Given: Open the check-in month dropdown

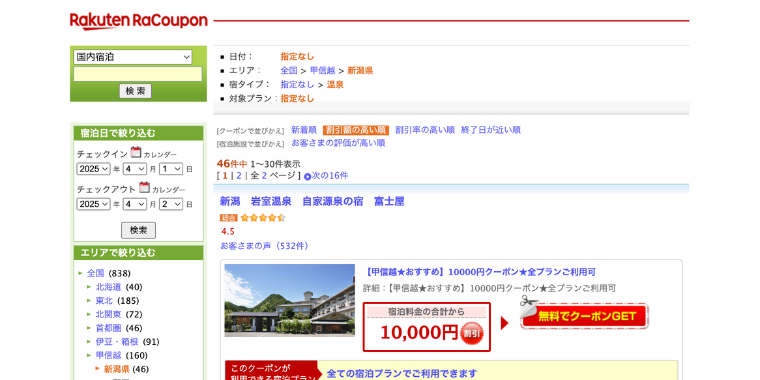Looking at the screenshot, I should click(x=134, y=169).
